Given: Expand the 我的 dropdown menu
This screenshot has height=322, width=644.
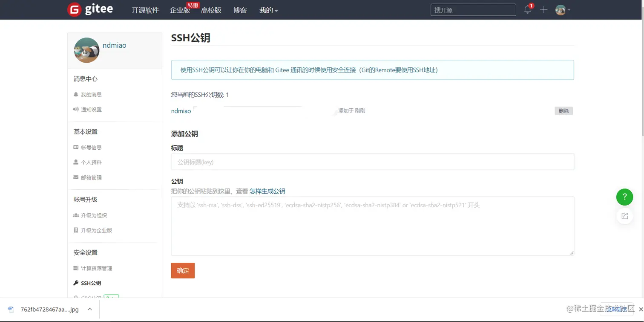Looking at the screenshot, I should 268,10.
